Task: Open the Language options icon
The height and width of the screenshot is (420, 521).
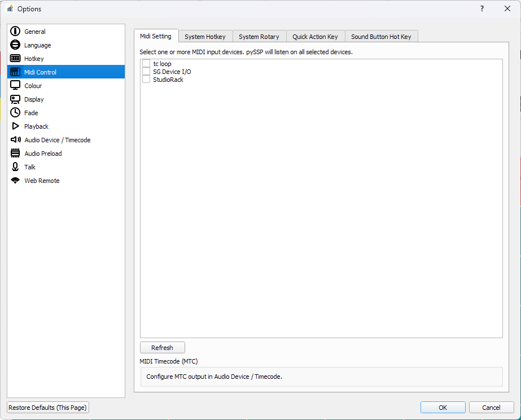Action: point(16,45)
